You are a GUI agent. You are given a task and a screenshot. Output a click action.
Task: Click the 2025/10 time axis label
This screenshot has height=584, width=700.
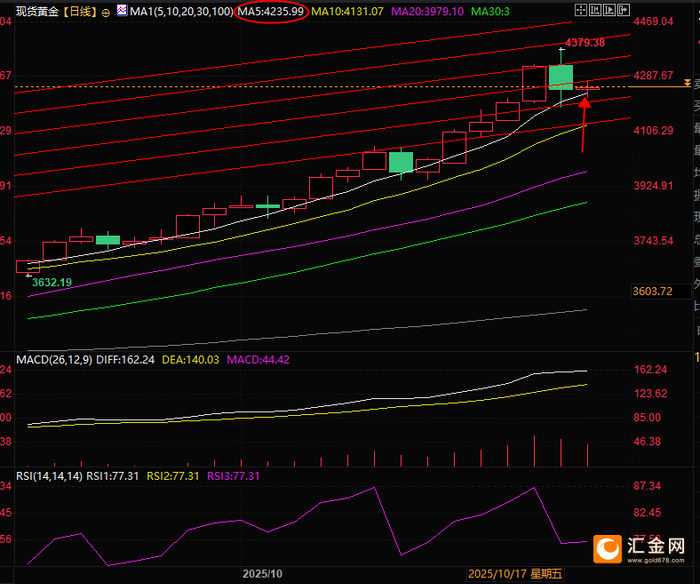click(262, 574)
